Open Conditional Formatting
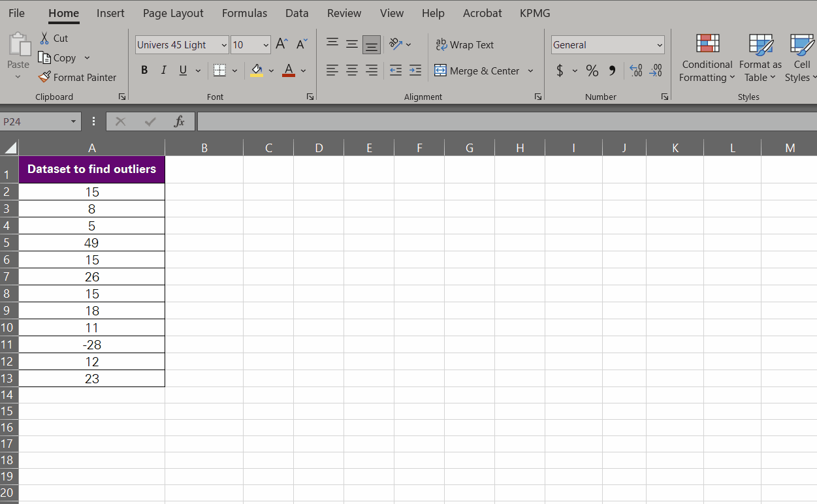 pyautogui.click(x=707, y=57)
